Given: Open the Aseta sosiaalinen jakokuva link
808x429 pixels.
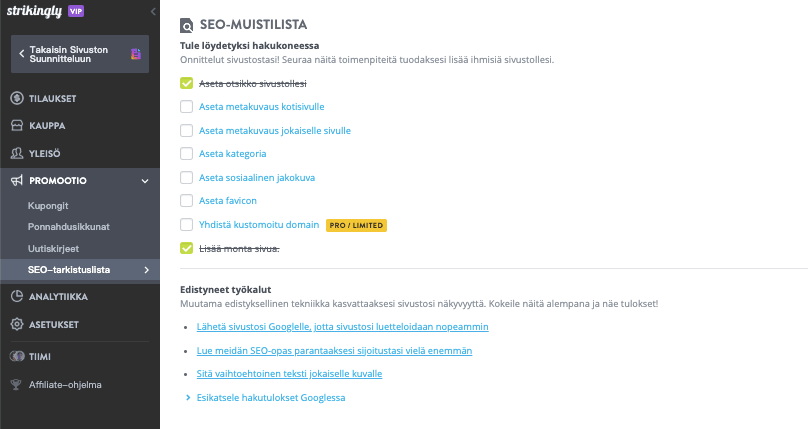Looking at the screenshot, I should pos(257,177).
